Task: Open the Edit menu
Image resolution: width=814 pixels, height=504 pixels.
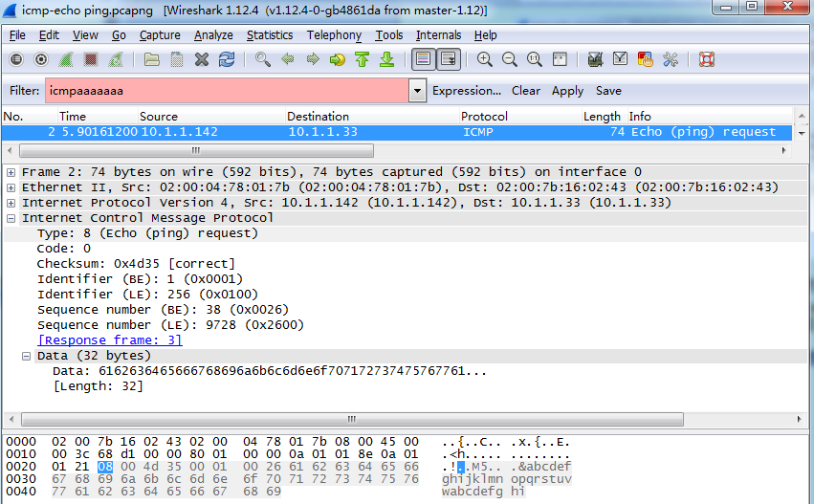Action: point(49,35)
